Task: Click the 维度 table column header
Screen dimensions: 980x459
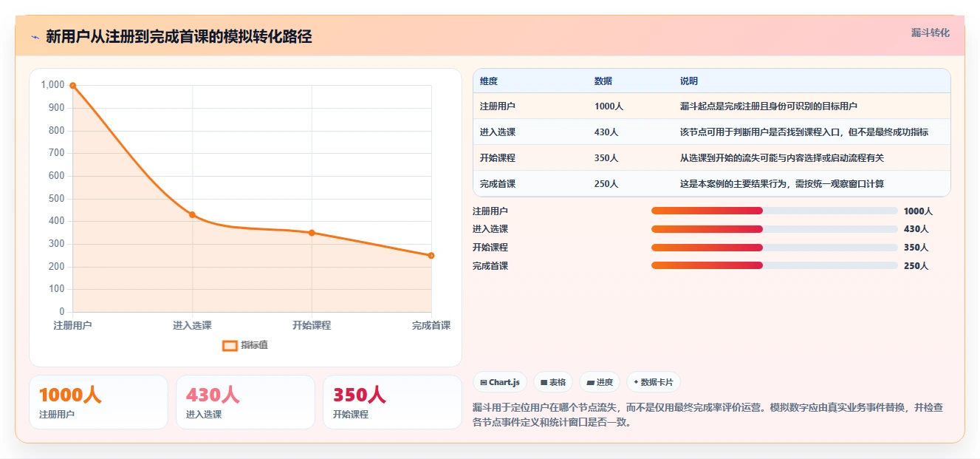Action: pos(489,81)
